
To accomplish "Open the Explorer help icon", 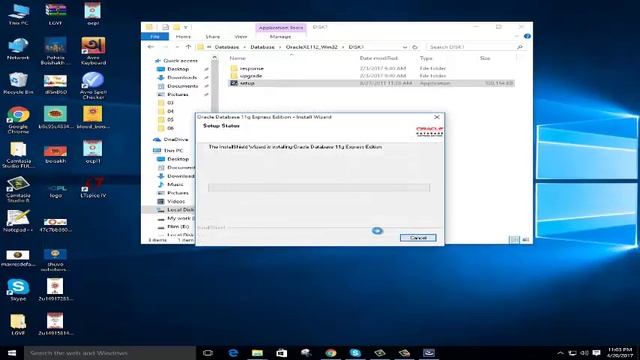I will (527, 36).
